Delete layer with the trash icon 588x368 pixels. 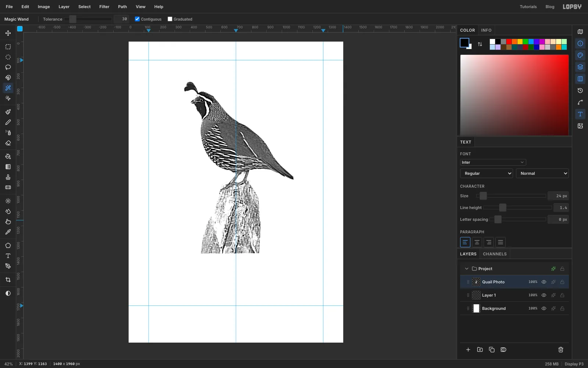click(561, 350)
